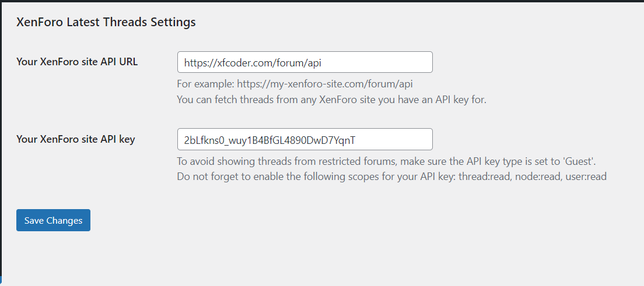The image size is (644, 286).
Task: Click 'https://' at start of the API URL field
Action: pyautogui.click(x=196, y=62)
